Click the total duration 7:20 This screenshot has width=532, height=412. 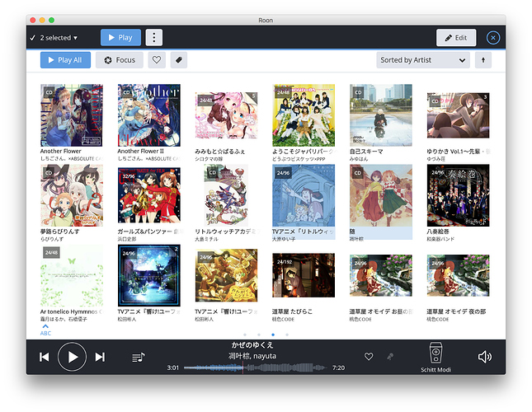pos(338,368)
